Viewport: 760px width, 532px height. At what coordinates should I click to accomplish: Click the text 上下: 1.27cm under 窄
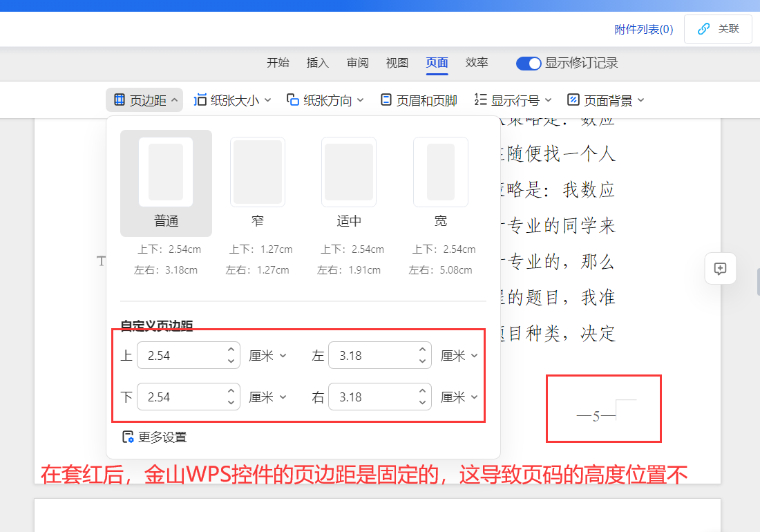[260, 249]
